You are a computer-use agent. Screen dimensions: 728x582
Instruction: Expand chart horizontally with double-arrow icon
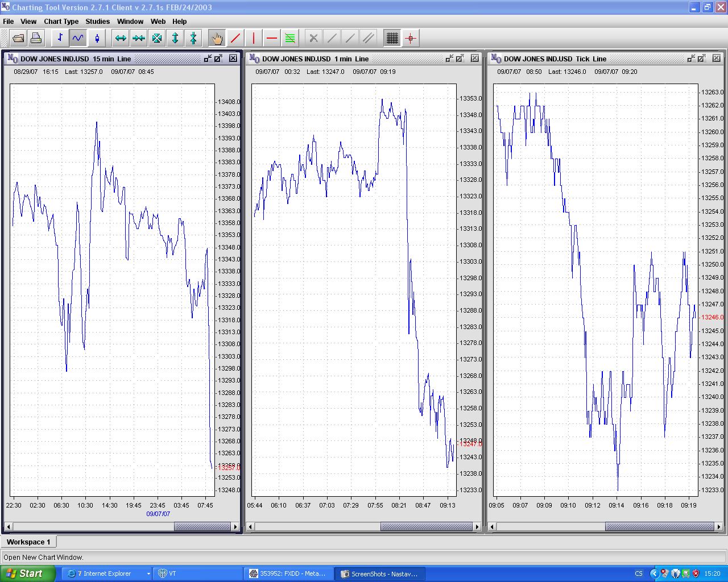click(121, 38)
